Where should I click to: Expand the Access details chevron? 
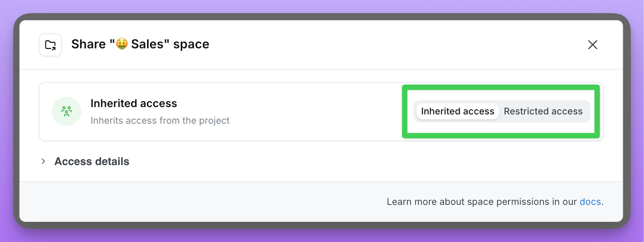point(43,161)
